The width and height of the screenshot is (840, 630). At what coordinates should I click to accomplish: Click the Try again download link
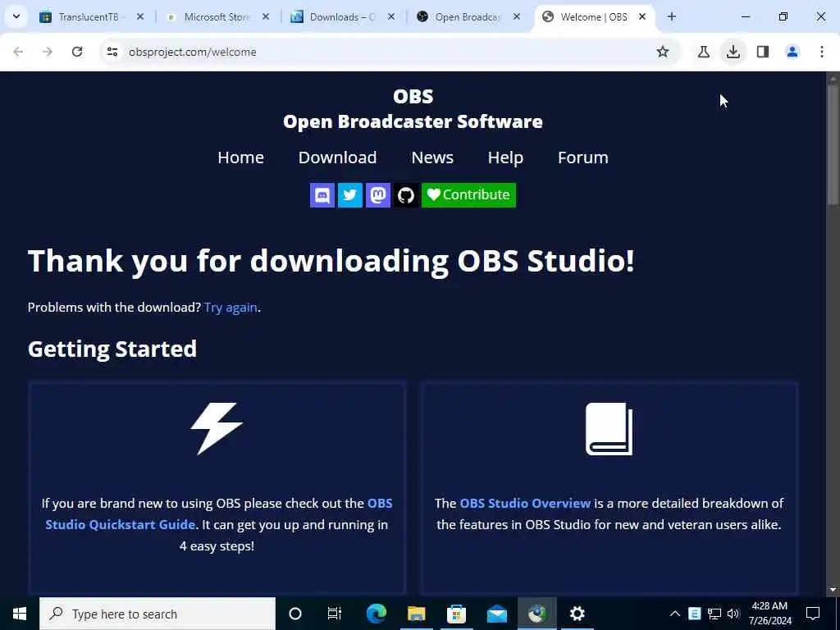[x=231, y=308]
